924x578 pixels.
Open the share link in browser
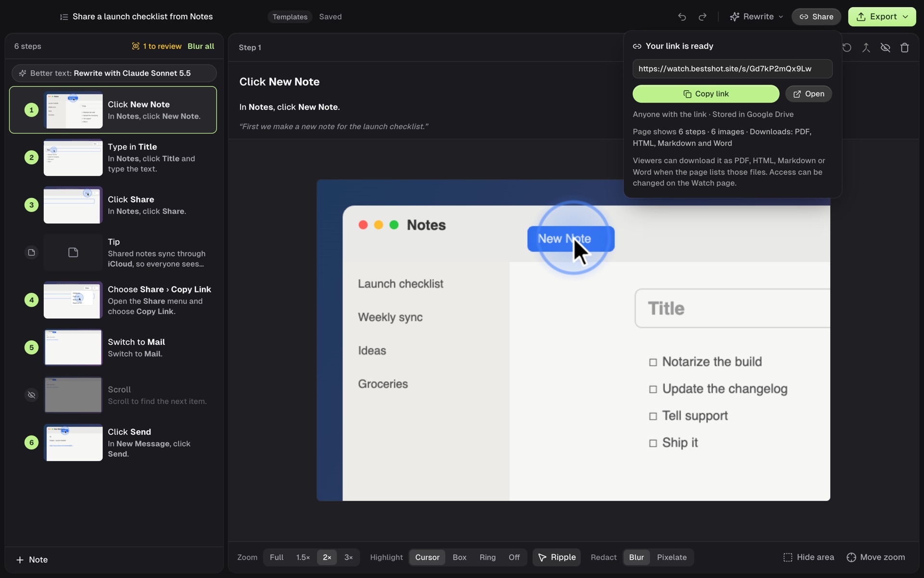(808, 94)
